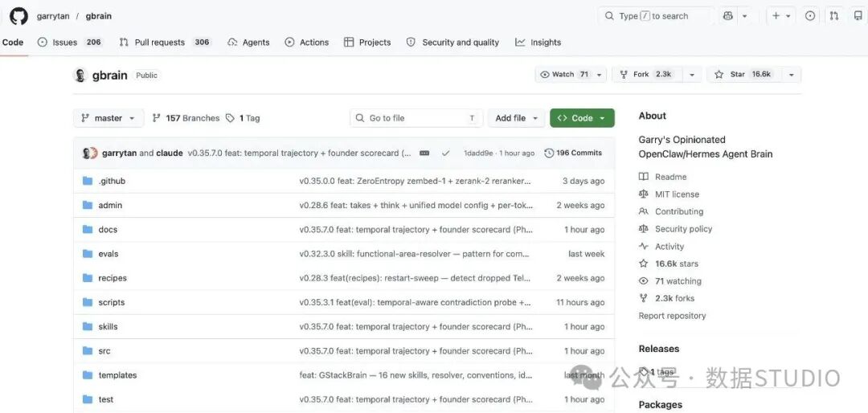Open commit hash 1dadd9e link
The width and height of the screenshot is (868, 413).
(478, 153)
